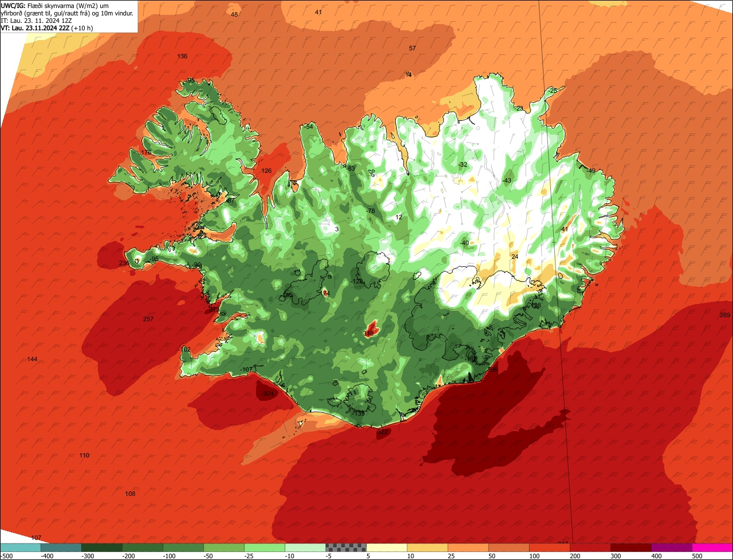Pick the purple 400 to 500 legend swatch
This screenshot has height=560, width=733.
click(671, 547)
